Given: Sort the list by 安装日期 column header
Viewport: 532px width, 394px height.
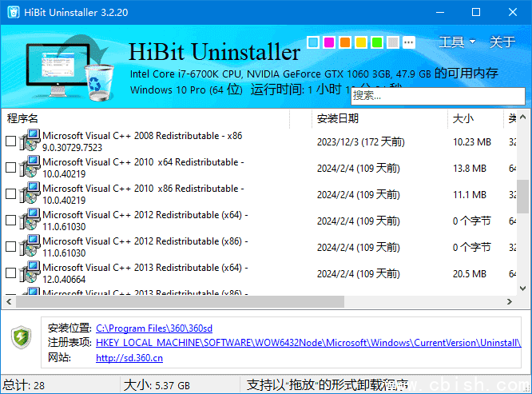Looking at the screenshot, I should [x=337, y=119].
